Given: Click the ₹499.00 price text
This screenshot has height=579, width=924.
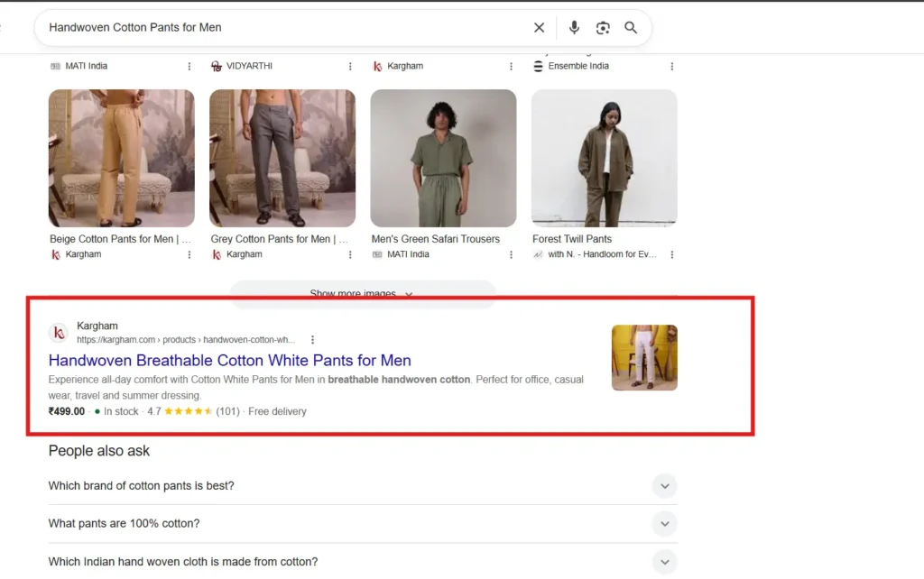Looking at the screenshot, I should coord(67,412).
